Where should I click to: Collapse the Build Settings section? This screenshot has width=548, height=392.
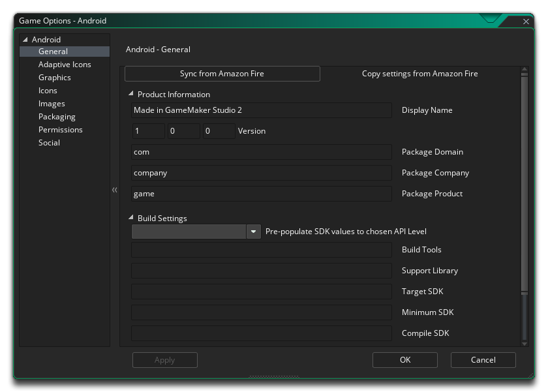click(x=130, y=219)
